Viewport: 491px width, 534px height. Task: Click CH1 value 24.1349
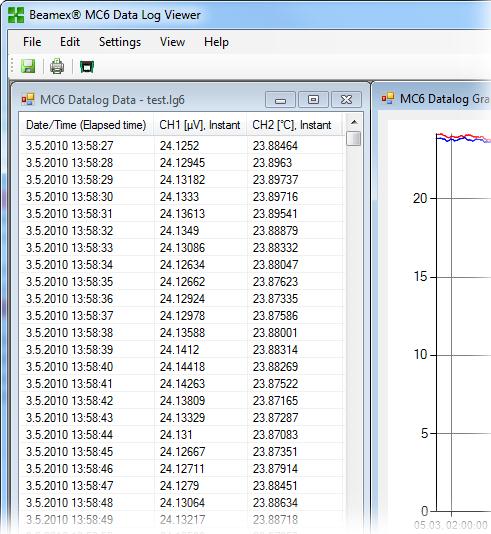pos(179,231)
